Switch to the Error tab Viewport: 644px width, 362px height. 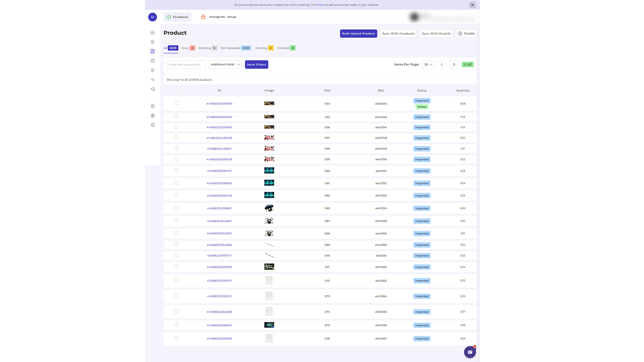(x=188, y=48)
